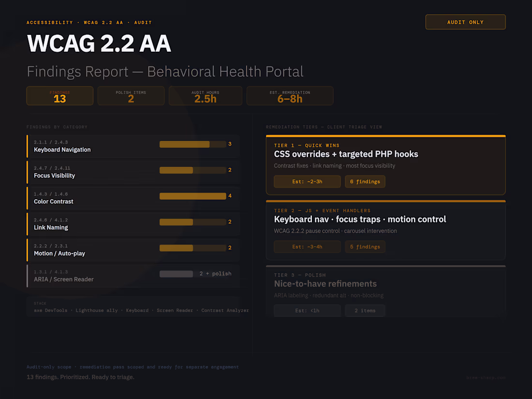Click ARIA labeling · redundant alt description
Viewport: 532px width, 399px height.
pyautogui.click(x=329, y=295)
